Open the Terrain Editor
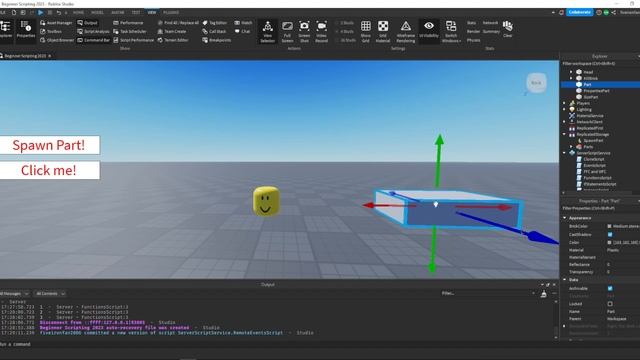 click(x=173, y=40)
